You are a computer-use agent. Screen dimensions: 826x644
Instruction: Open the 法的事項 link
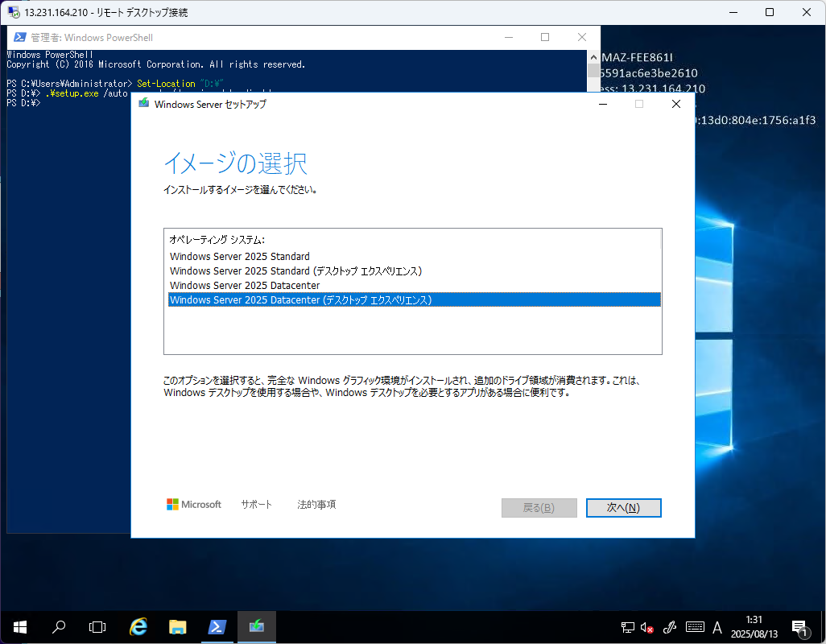316,505
